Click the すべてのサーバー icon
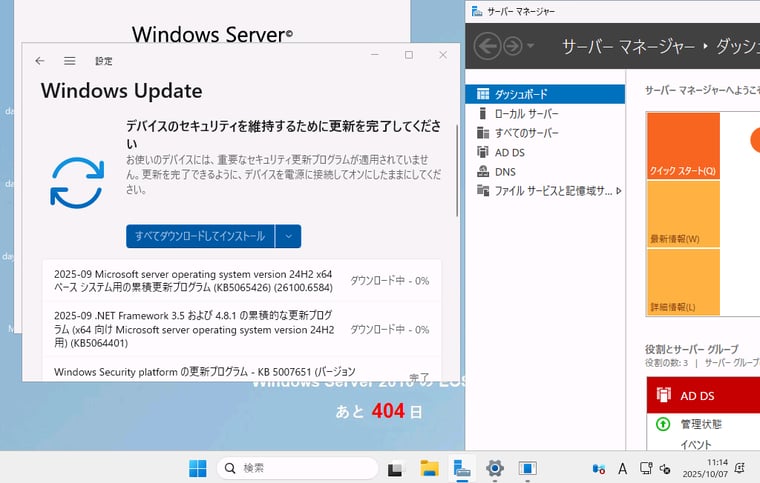Viewport: 760px width, 483px height. (483, 132)
